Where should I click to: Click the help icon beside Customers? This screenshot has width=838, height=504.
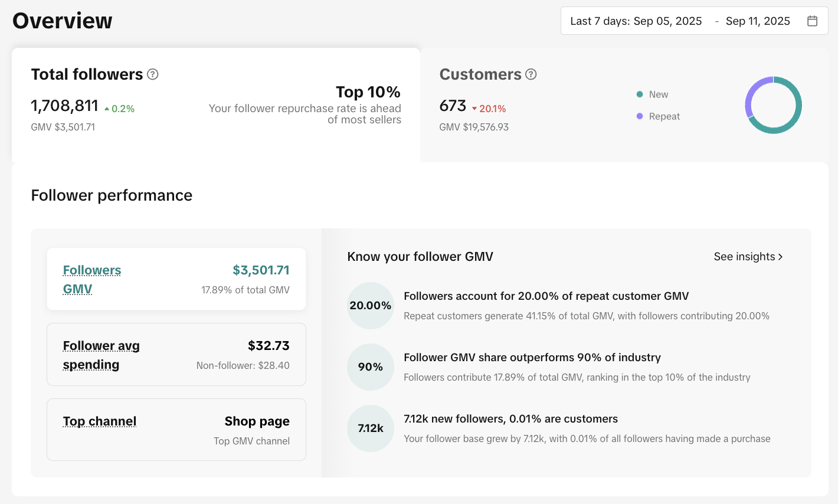tap(531, 74)
